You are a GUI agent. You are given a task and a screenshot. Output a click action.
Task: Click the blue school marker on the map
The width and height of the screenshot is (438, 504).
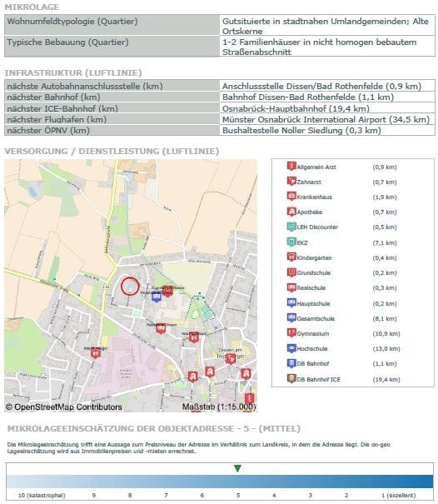[157, 297]
